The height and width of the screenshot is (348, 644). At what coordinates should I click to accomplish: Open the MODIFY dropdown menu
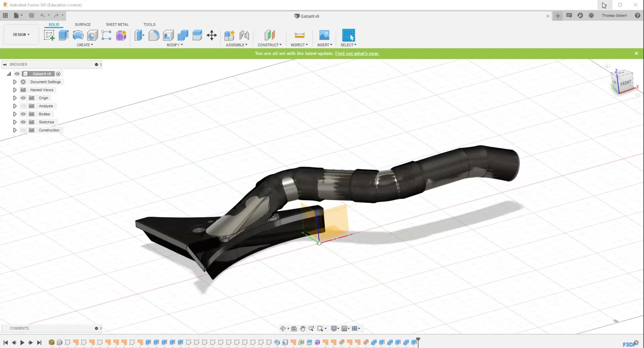175,45
